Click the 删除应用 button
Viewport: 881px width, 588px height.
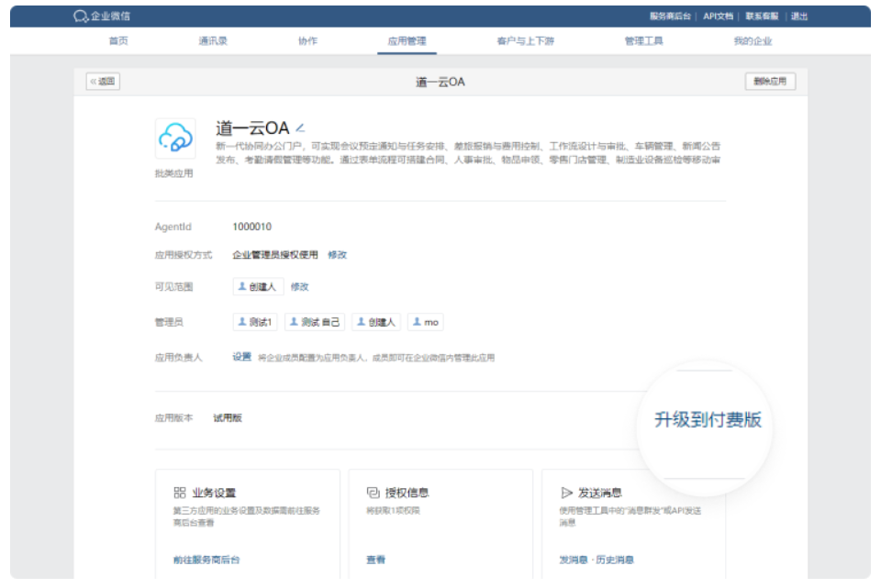(770, 82)
